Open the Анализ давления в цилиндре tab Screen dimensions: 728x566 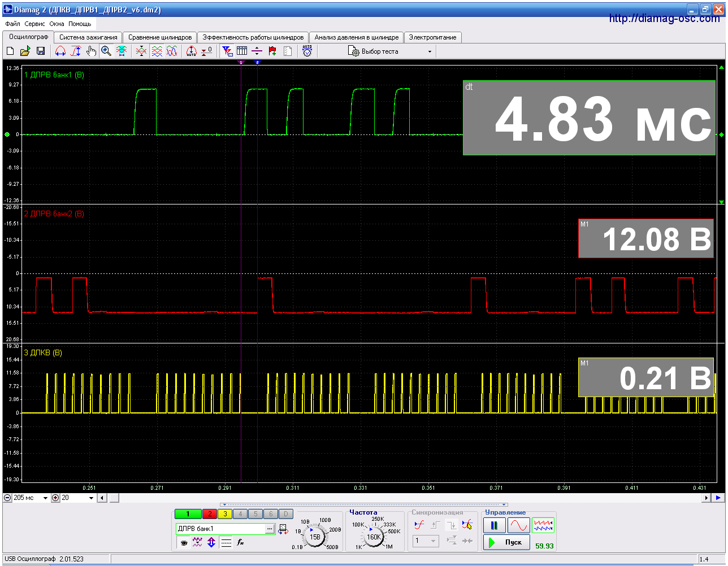click(x=357, y=37)
